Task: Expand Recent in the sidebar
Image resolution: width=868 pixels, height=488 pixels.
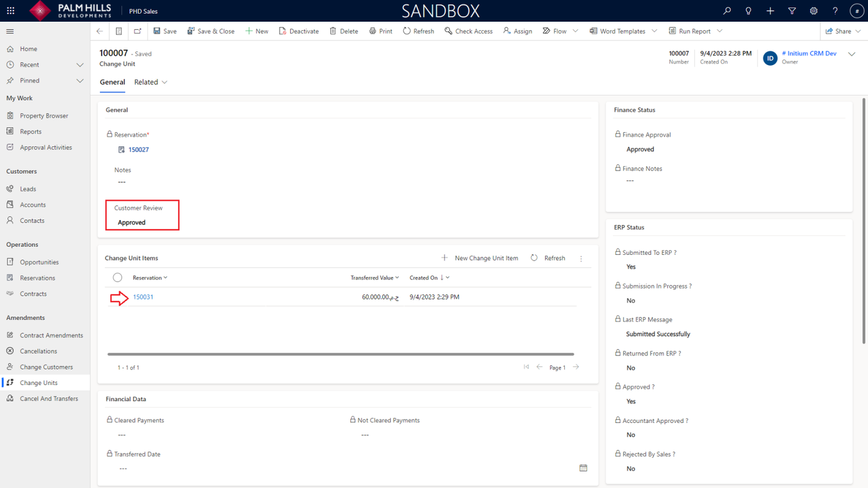Action: (x=80, y=64)
